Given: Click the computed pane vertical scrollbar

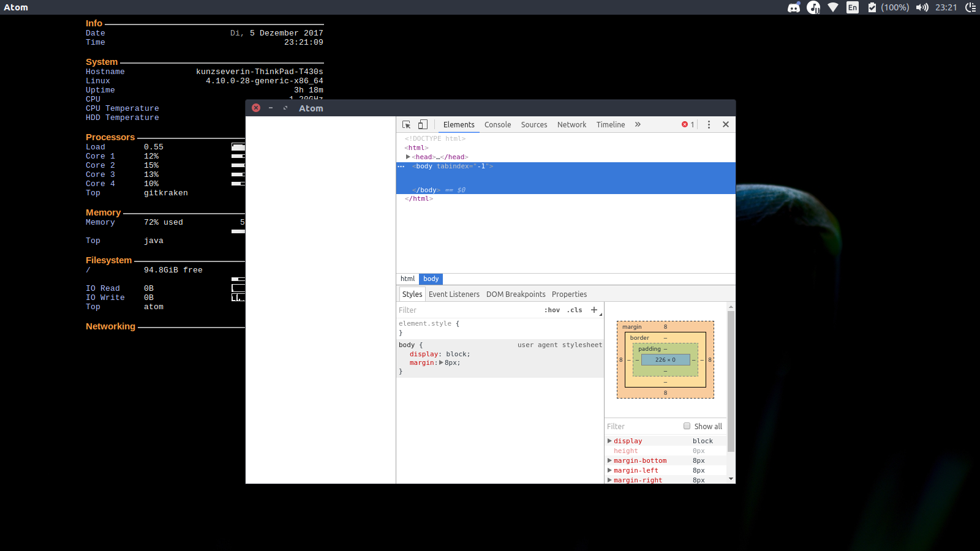Looking at the screenshot, I should [x=731, y=381].
